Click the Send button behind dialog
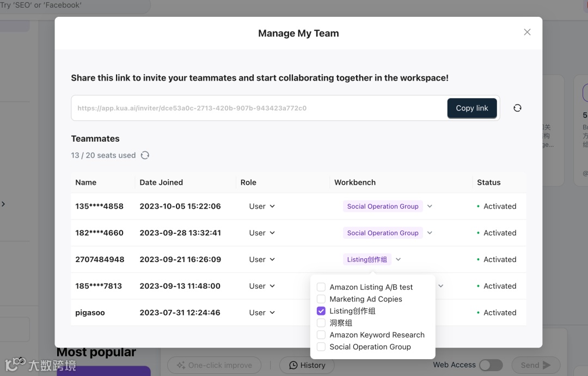Image resolution: width=588 pixels, height=376 pixels. (x=536, y=365)
